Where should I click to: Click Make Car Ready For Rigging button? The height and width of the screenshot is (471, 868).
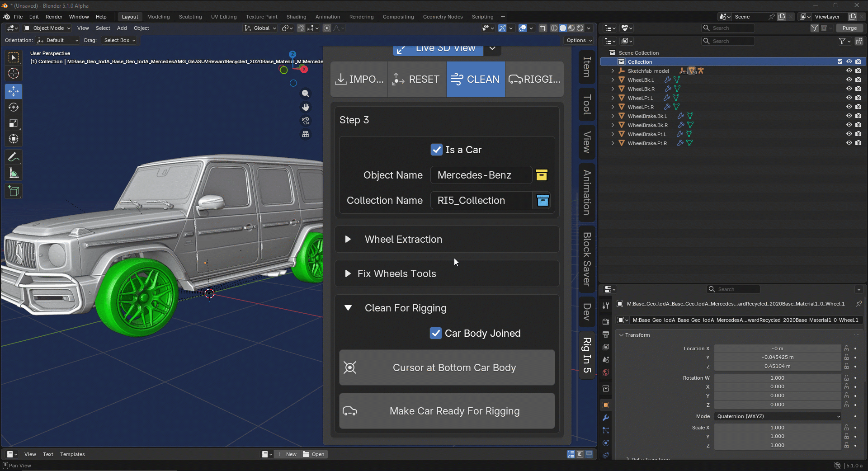click(x=447, y=411)
